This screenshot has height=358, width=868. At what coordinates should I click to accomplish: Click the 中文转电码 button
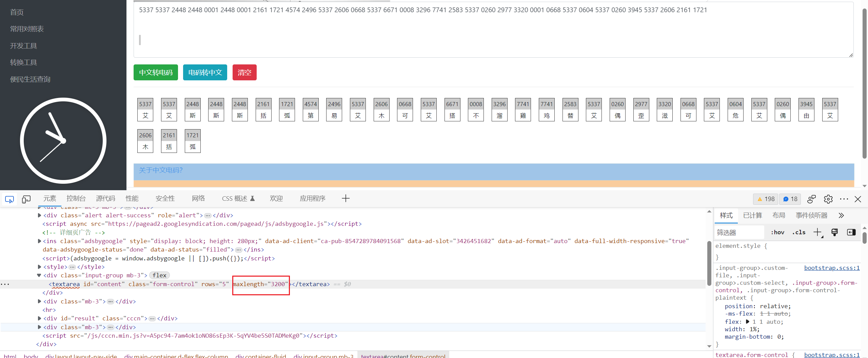point(156,73)
